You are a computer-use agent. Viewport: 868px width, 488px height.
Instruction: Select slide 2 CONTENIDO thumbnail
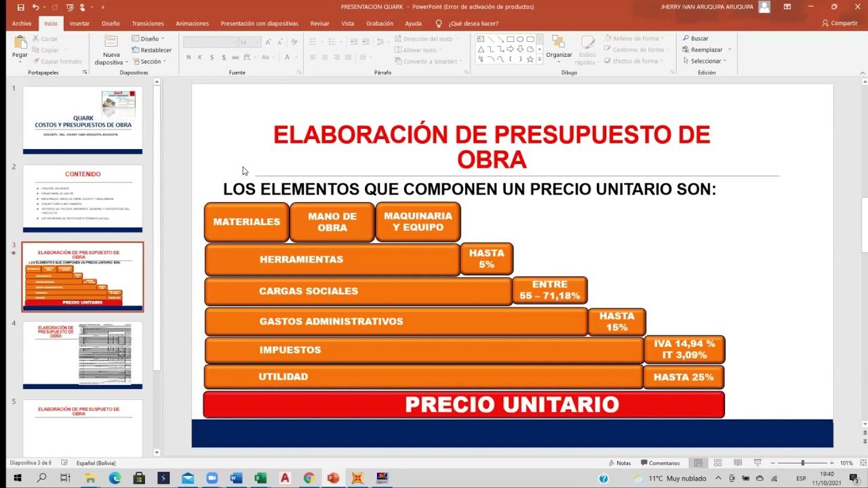tap(83, 199)
